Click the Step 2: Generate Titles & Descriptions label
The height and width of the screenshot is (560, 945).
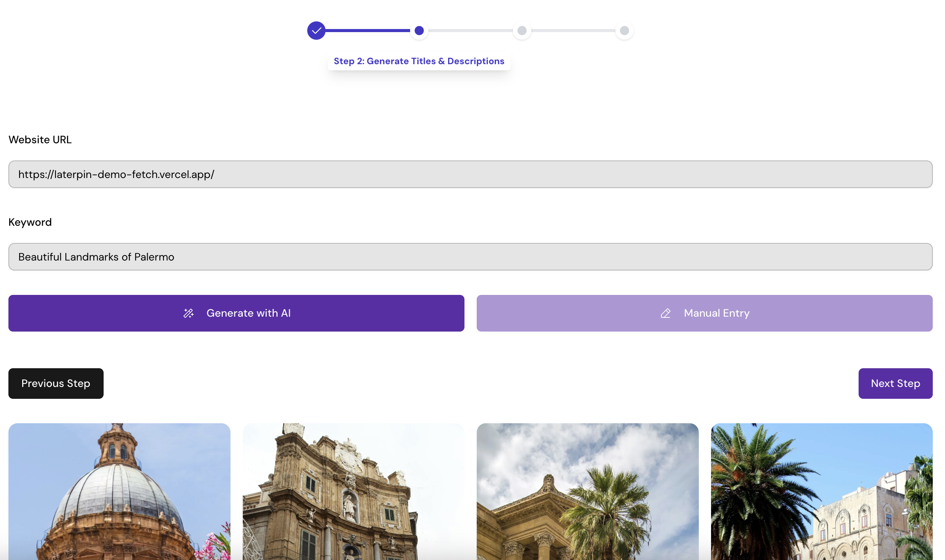[x=419, y=61]
